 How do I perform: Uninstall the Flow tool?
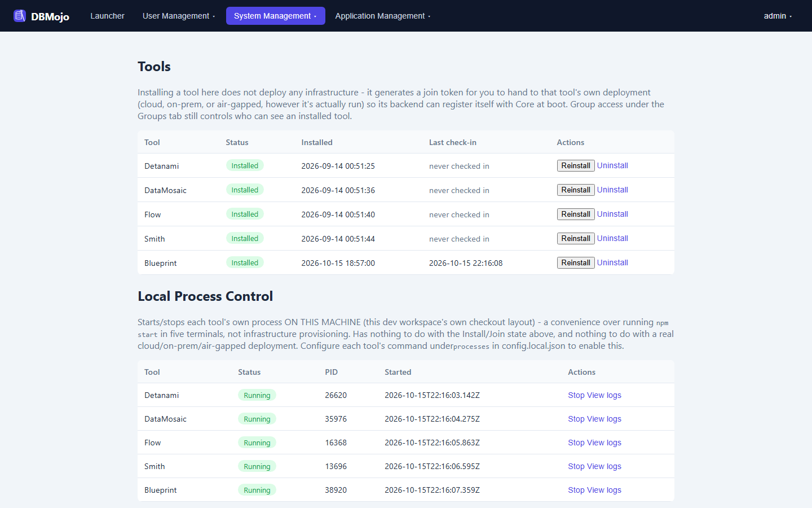(x=612, y=214)
